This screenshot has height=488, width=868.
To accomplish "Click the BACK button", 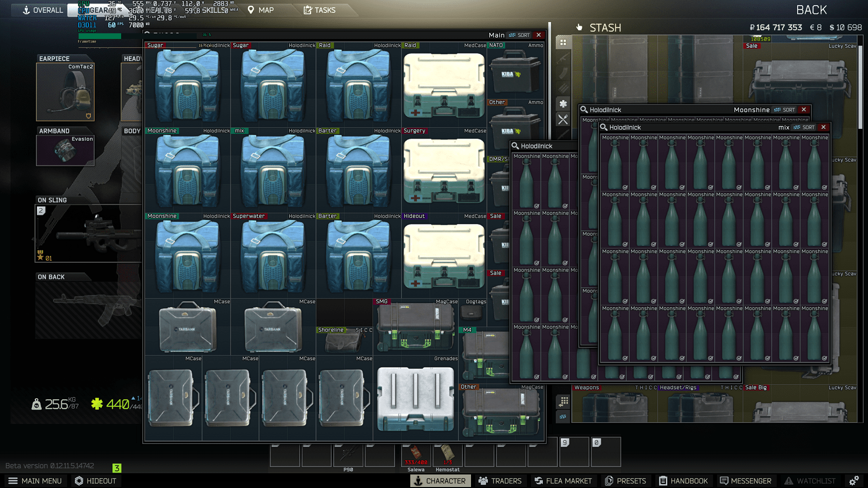I will click(x=811, y=10).
